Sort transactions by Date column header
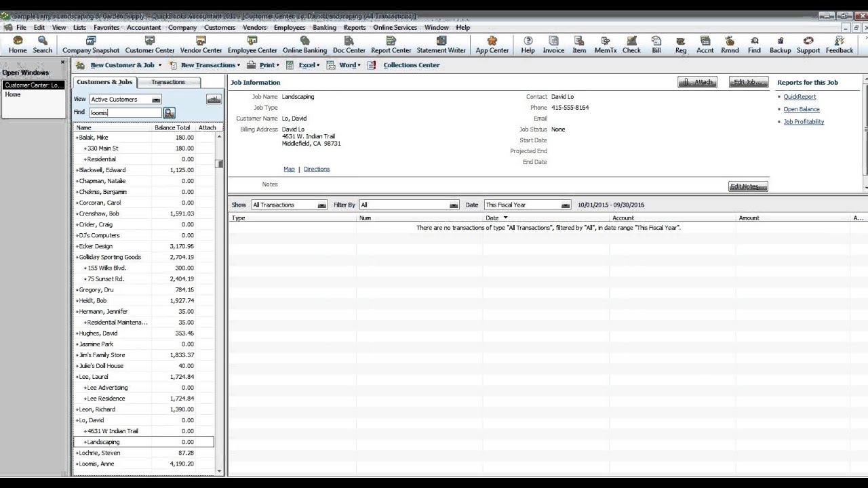This screenshot has height=488, width=868. click(x=546, y=218)
